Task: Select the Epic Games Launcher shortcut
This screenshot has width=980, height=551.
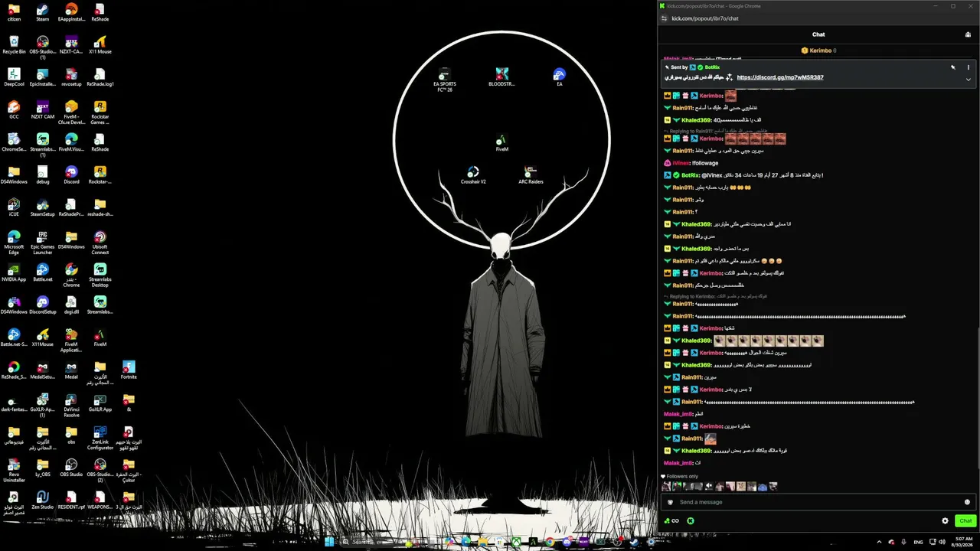Action: click(x=42, y=243)
